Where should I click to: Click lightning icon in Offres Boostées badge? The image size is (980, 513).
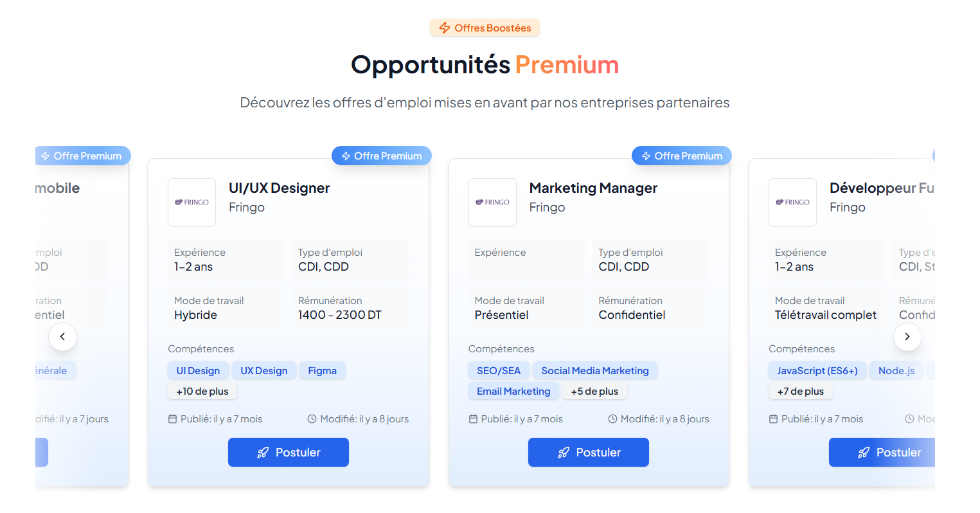(445, 28)
